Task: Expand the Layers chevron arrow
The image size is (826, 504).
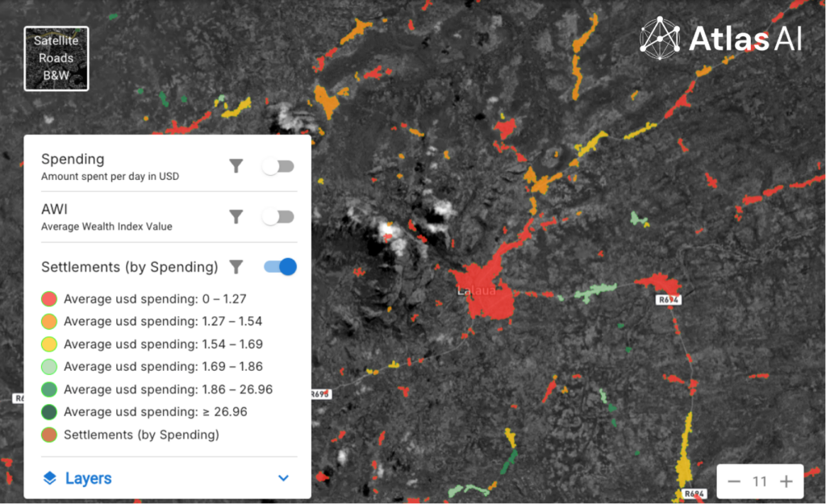Action: point(283,478)
